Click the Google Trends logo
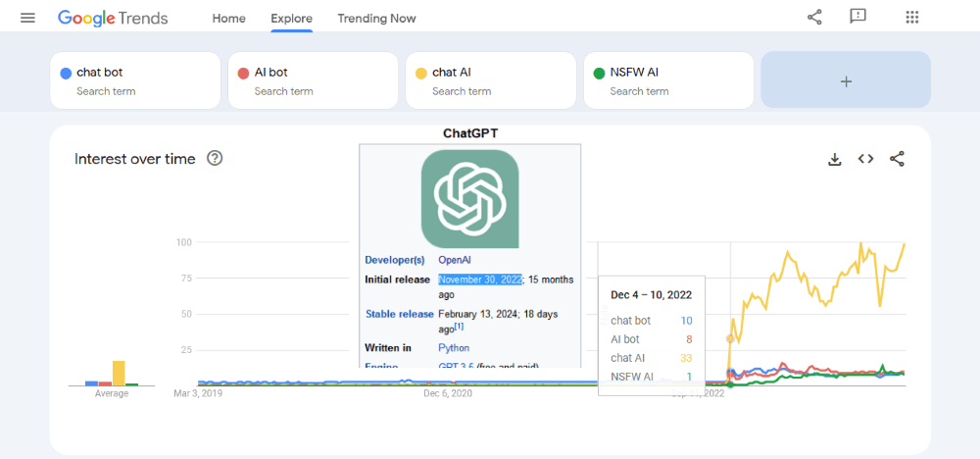The image size is (980, 459). [113, 18]
